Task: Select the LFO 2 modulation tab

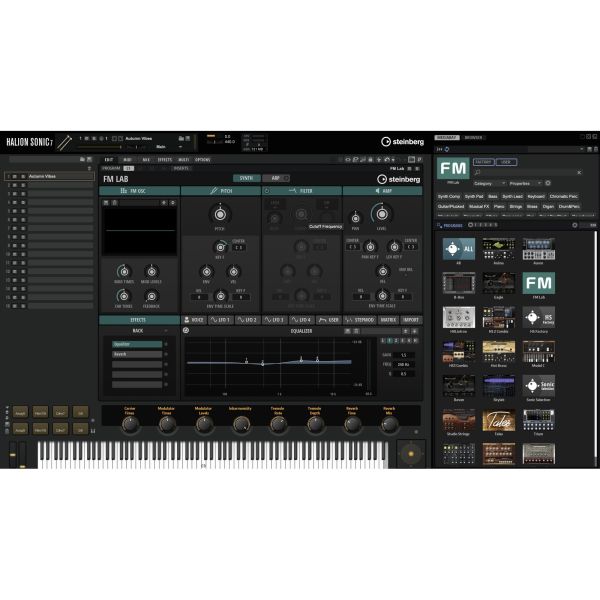Action: (x=248, y=320)
